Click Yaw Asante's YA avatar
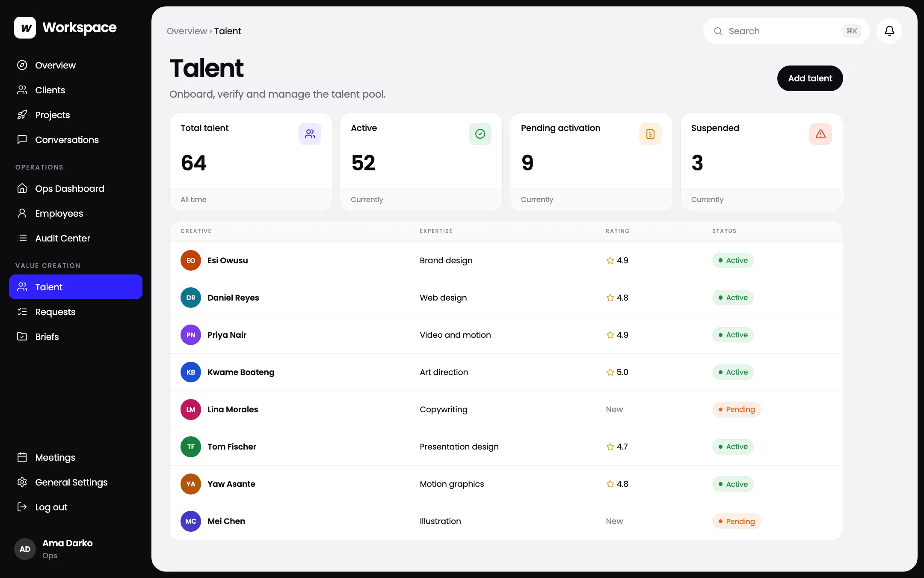924x578 pixels. 191,484
